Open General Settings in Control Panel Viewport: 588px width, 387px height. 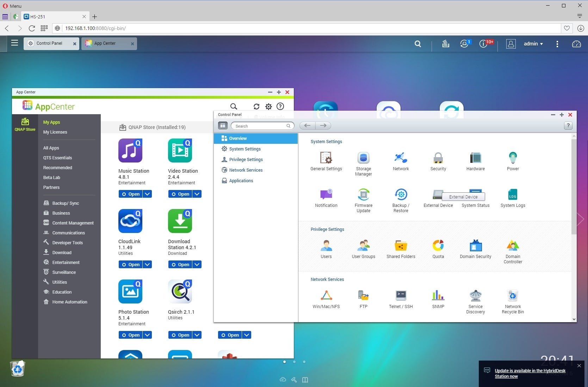pos(326,158)
